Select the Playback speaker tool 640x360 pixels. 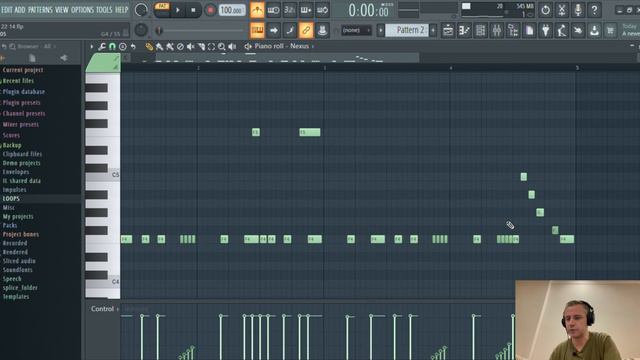point(232,47)
